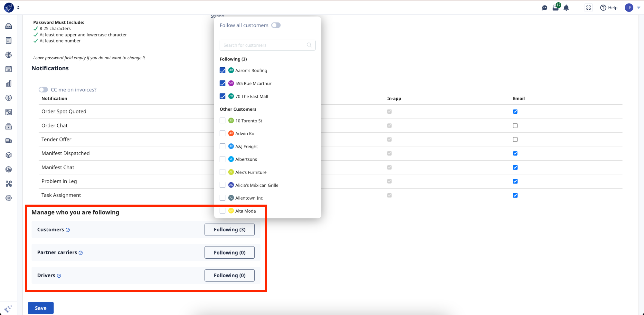Open the integrations nodes sidebar icon

tap(9, 184)
